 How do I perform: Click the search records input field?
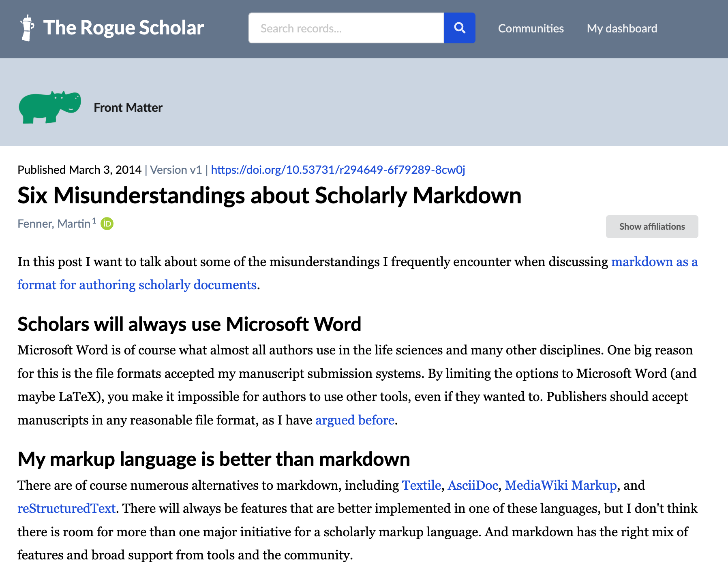(x=346, y=28)
